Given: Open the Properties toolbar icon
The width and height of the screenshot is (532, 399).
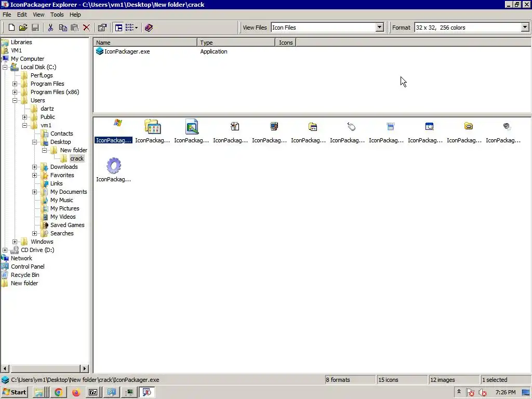Looking at the screenshot, I should tap(102, 28).
